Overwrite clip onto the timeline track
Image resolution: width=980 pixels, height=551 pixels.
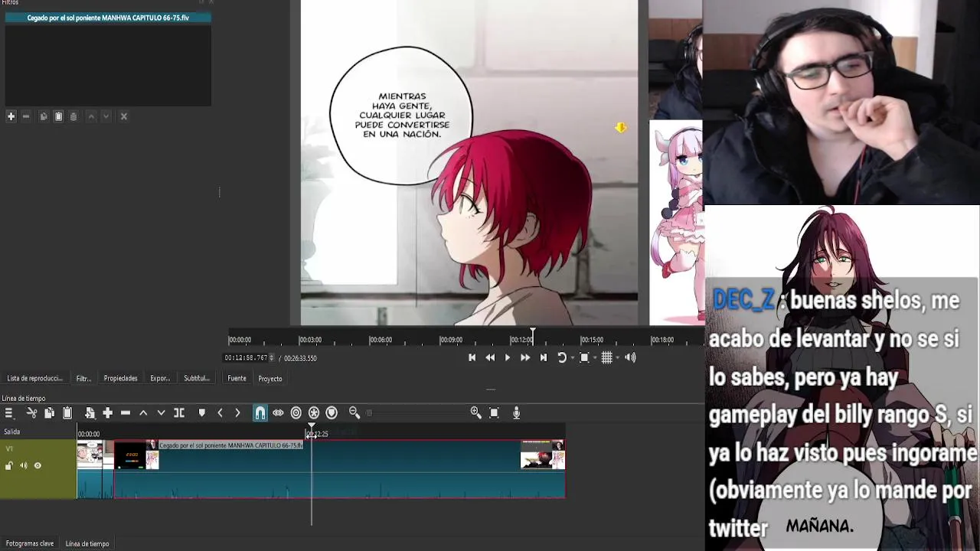click(x=161, y=412)
